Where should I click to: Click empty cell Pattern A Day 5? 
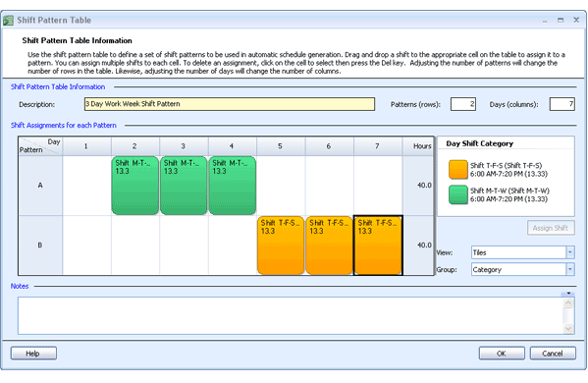pos(281,186)
